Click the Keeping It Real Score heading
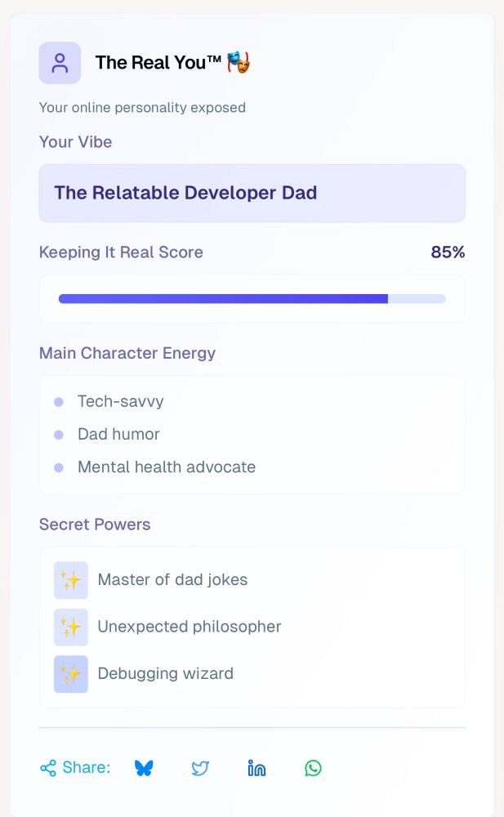Viewport: 504px width, 817px height. (x=121, y=252)
